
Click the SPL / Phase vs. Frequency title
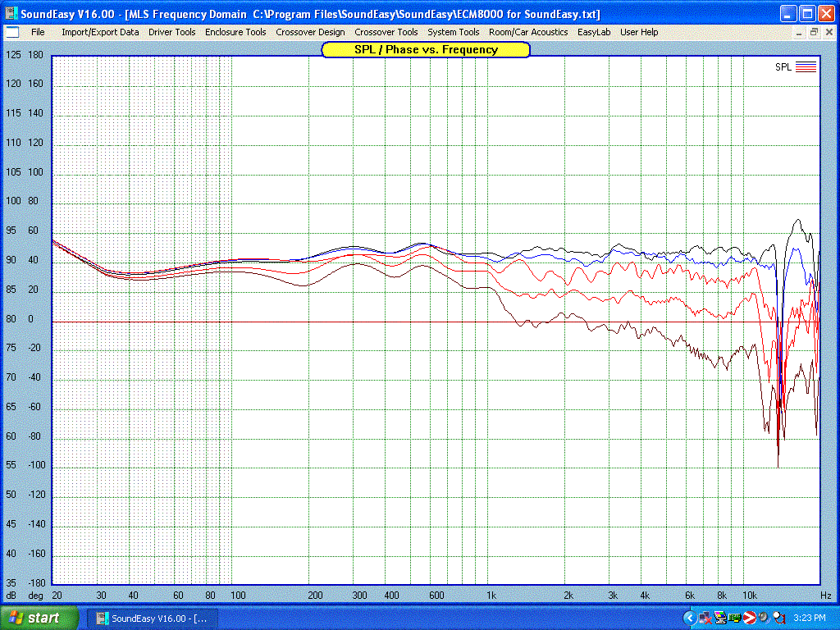(x=426, y=50)
